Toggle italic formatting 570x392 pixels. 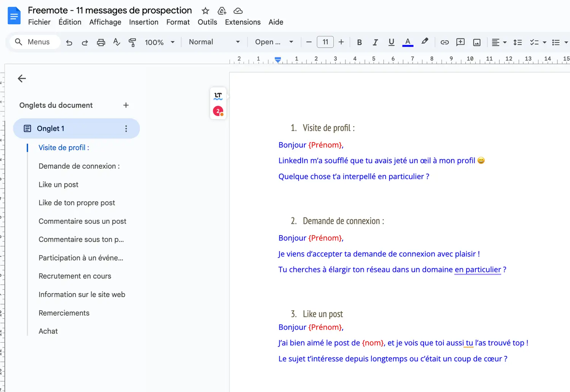coord(375,43)
